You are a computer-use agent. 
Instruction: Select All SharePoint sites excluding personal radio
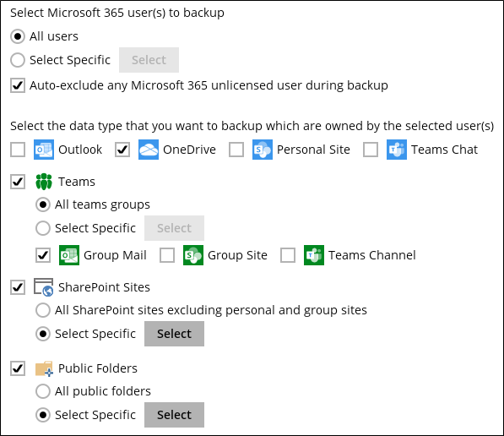pos(43,310)
